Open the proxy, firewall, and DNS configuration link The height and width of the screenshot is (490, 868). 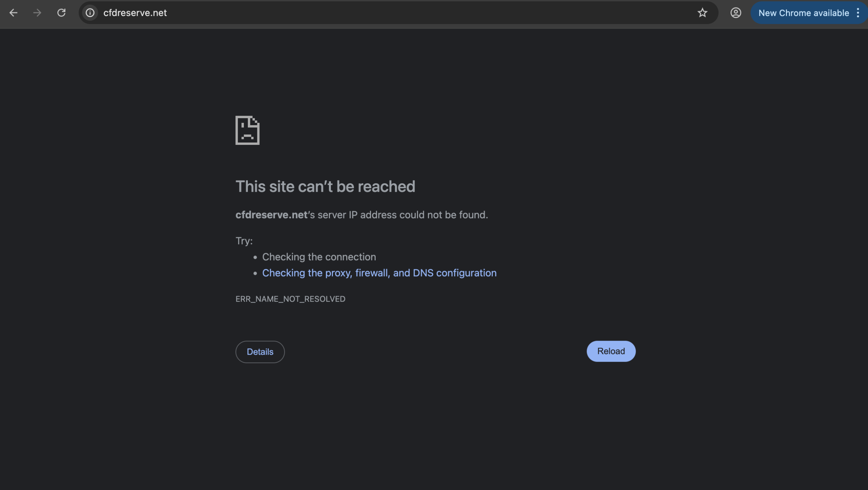(x=379, y=273)
